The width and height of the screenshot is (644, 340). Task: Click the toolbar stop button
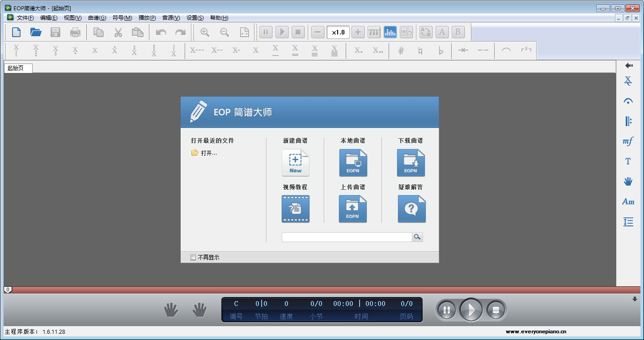coord(298,32)
